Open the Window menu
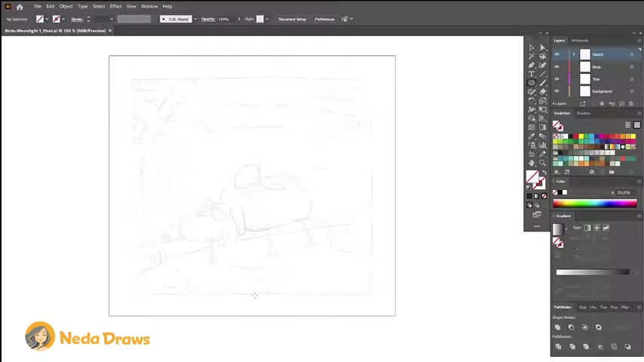Viewport: 644px width, 362px height. point(149,7)
